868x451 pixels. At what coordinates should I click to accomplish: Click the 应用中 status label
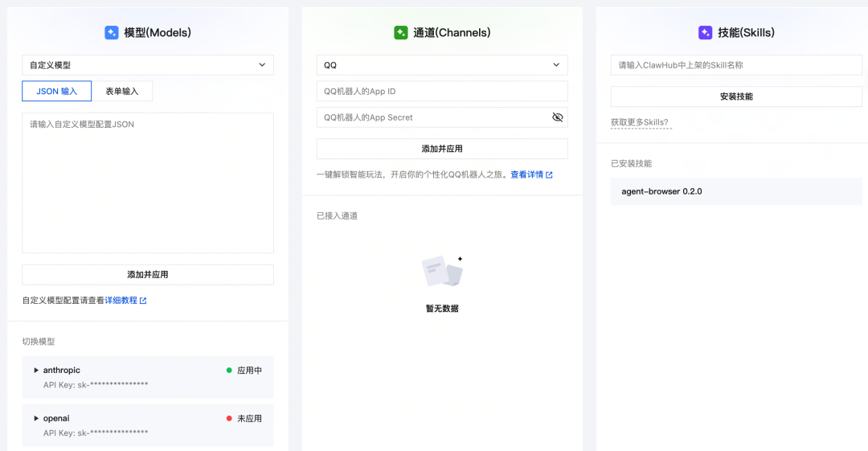pyautogui.click(x=250, y=370)
